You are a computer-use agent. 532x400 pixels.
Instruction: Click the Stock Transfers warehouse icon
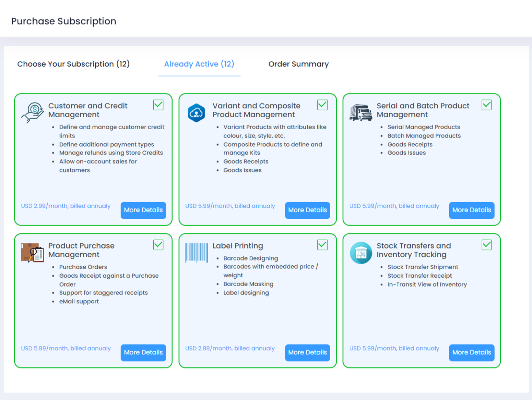(x=360, y=253)
